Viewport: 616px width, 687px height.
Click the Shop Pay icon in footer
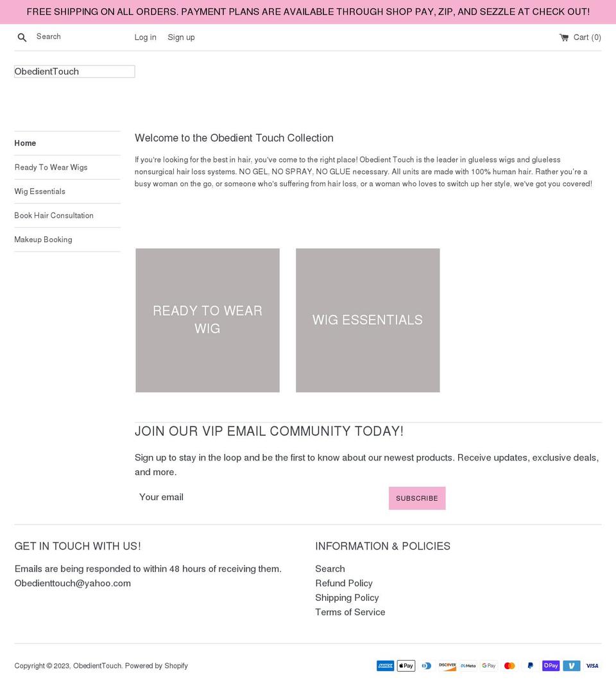[x=551, y=666]
